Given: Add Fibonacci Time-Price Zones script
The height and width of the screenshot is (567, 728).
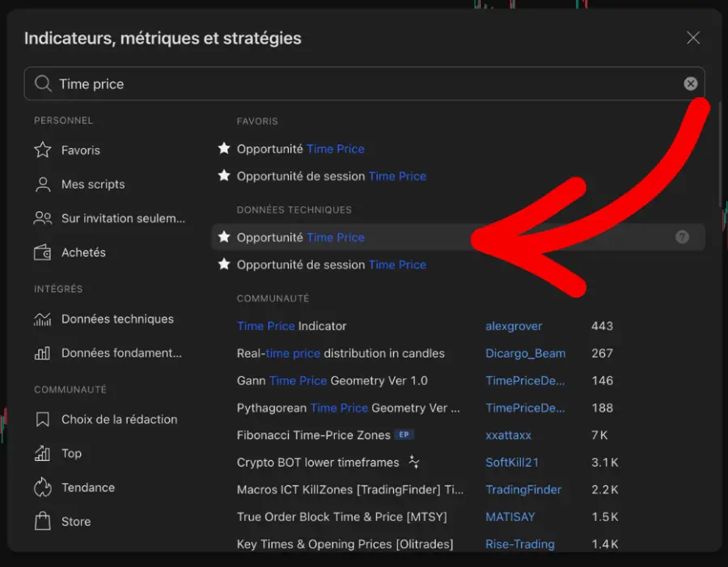Looking at the screenshot, I should pos(313,435).
